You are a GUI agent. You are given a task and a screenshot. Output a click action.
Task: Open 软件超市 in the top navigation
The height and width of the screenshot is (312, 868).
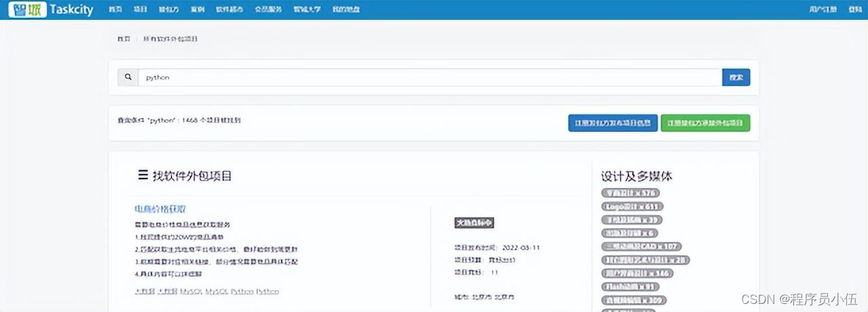(x=229, y=9)
